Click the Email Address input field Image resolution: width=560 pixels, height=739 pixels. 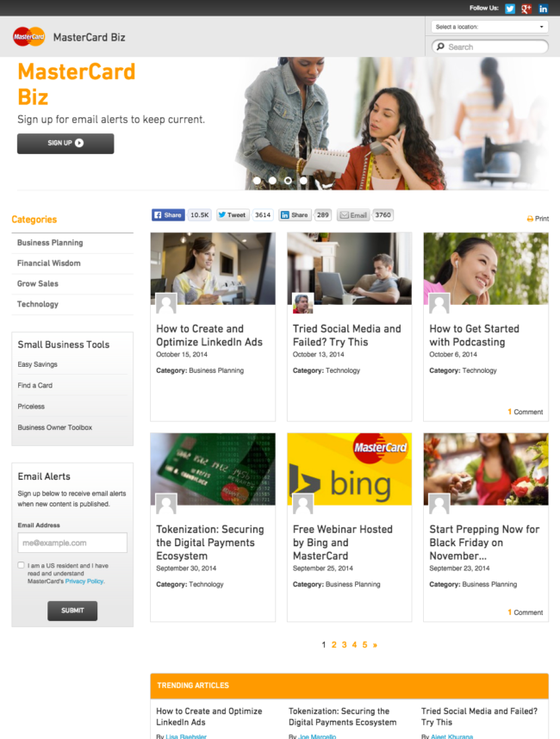[72, 543]
